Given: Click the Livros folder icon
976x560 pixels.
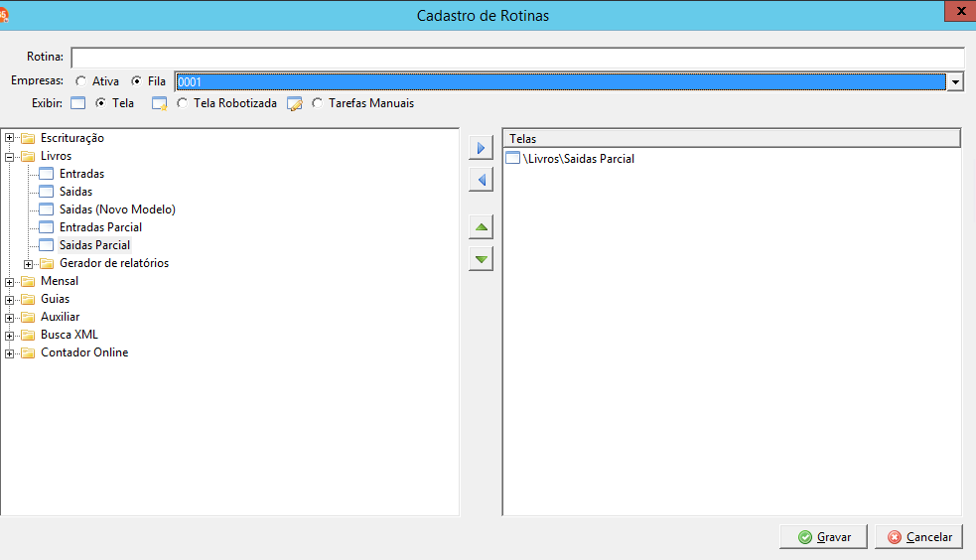Looking at the screenshot, I should 28,156.
